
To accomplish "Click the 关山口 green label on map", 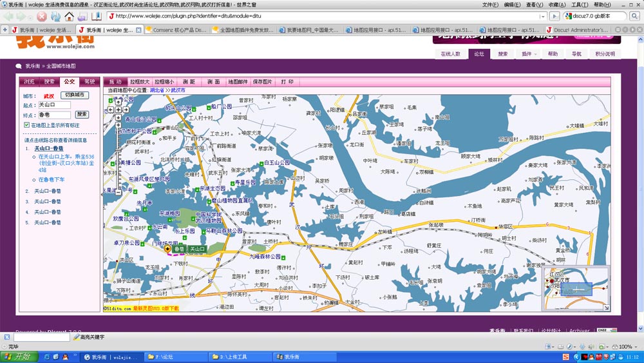I will [197, 249].
